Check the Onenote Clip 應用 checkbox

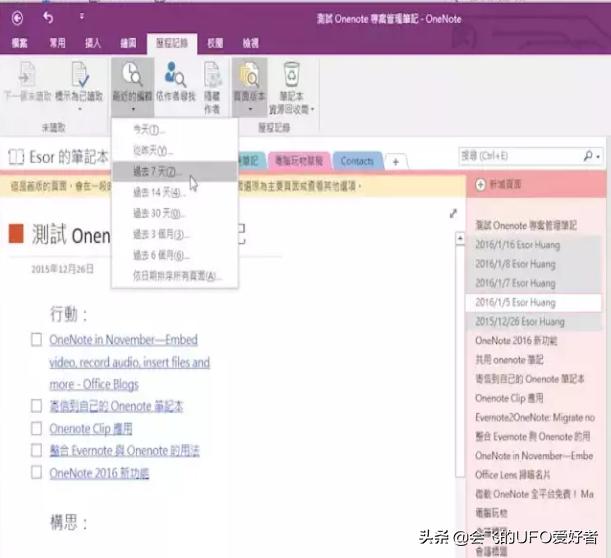36,429
